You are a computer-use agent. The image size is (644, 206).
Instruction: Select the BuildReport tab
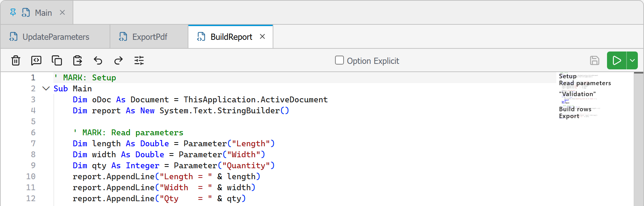[231, 37]
